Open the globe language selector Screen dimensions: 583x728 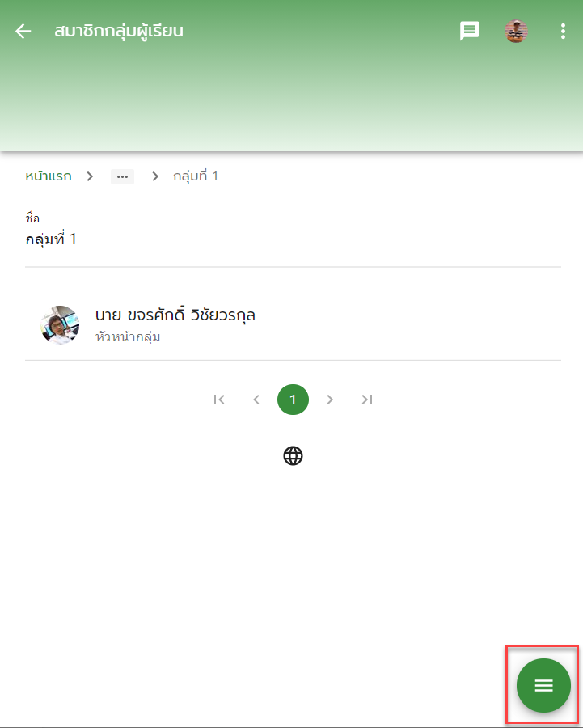tap(293, 456)
